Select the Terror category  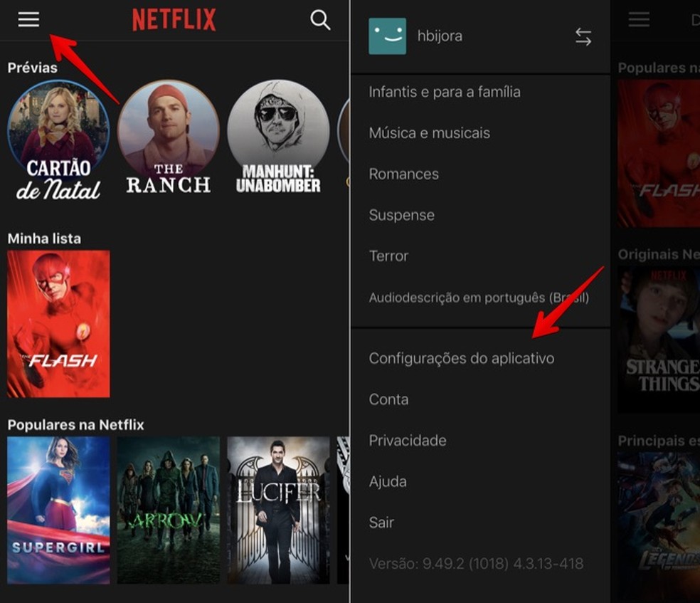[x=388, y=256]
